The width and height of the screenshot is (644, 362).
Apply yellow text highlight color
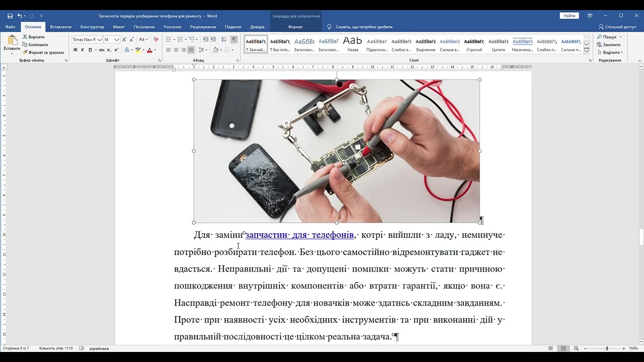pos(137,50)
